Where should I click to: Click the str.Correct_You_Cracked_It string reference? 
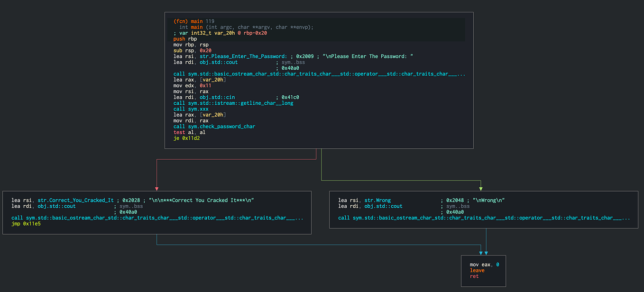75,200
